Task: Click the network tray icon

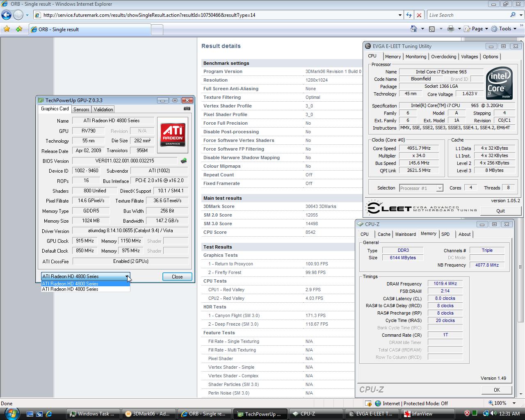Action: pyautogui.click(x=486, y=413)
